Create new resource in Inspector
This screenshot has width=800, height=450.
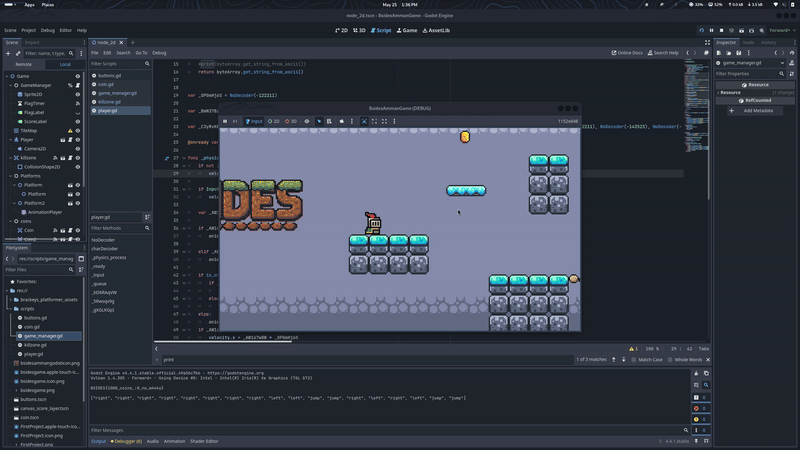tap(719, 53)
